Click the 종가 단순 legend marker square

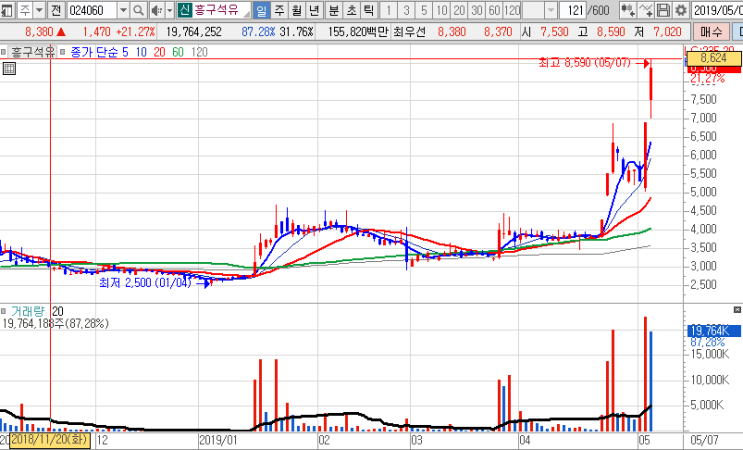click(62, 52)
